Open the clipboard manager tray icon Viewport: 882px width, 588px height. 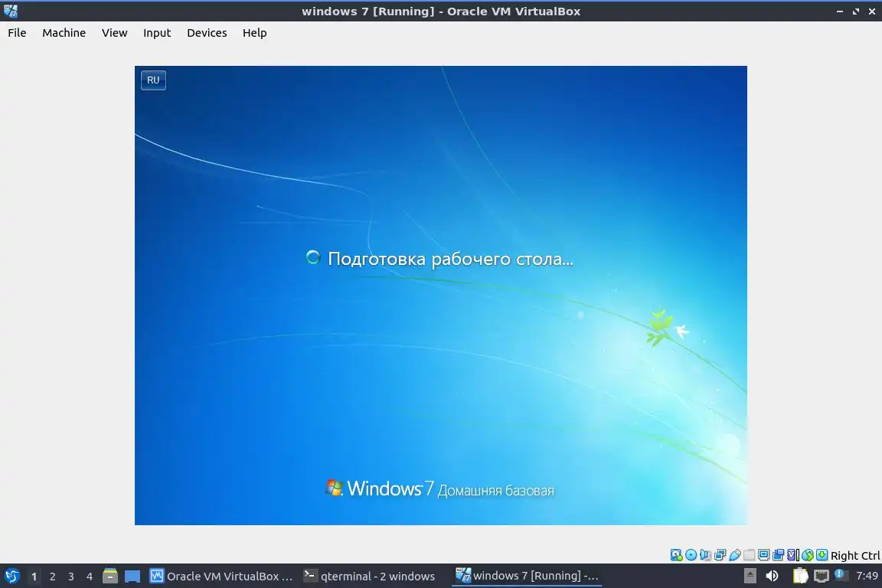click(x=800, y=576)
